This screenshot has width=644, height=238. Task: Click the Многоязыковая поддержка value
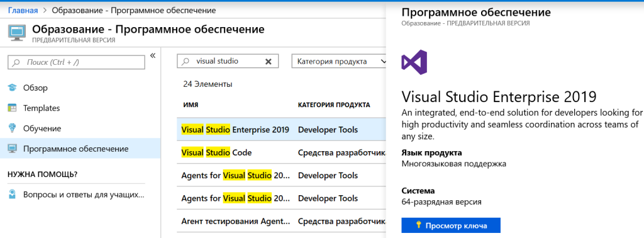coord(454,164)
